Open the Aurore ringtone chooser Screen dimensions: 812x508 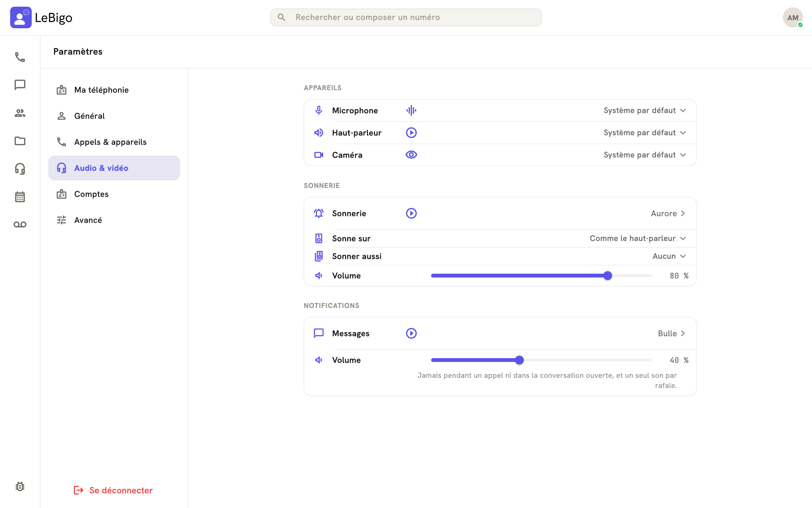(x=668, y=213)
